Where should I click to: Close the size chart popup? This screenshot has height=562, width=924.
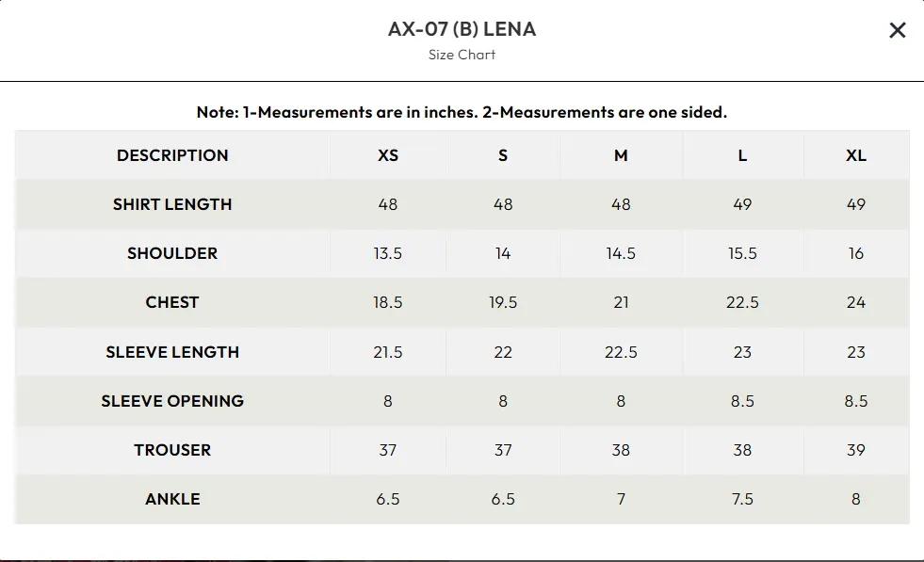(897, 30)
